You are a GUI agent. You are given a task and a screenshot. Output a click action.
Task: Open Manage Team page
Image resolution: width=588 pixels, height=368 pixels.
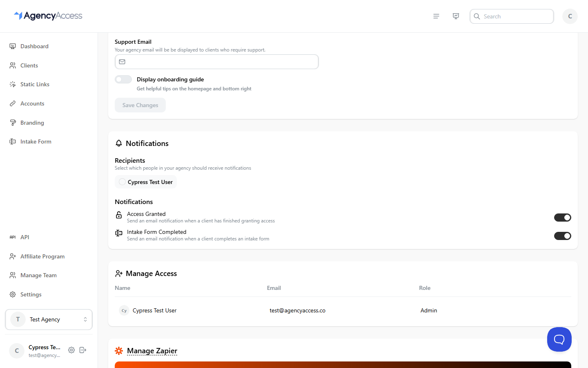pyautogui.click(x=38, y=275)
